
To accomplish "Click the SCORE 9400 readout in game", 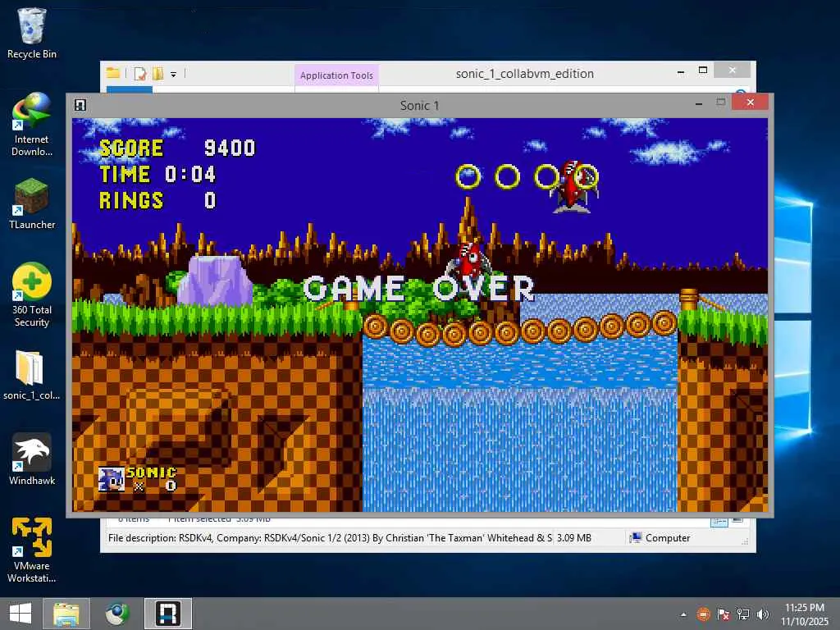I will click(177, 148).
